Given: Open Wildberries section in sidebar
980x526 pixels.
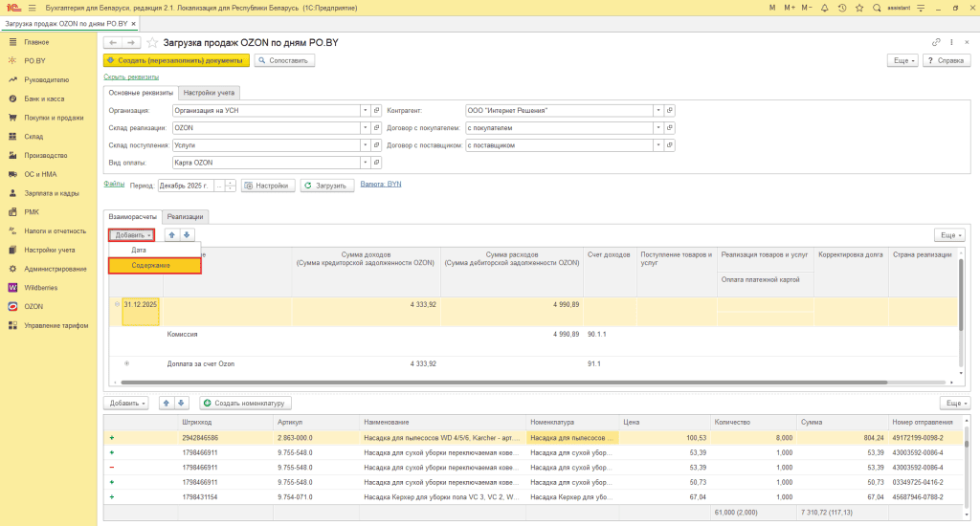Looking at the screenshot, I should click(x=40, y=287).
